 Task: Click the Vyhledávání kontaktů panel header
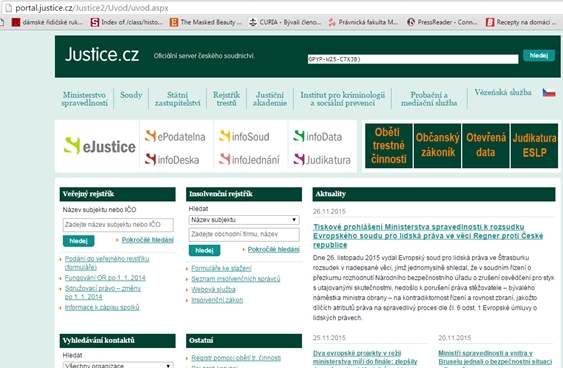(x=117, y=340)
